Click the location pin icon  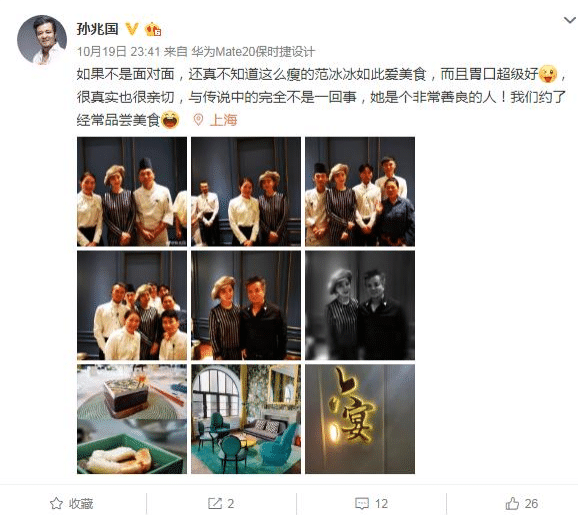click(x=198, y=120)
